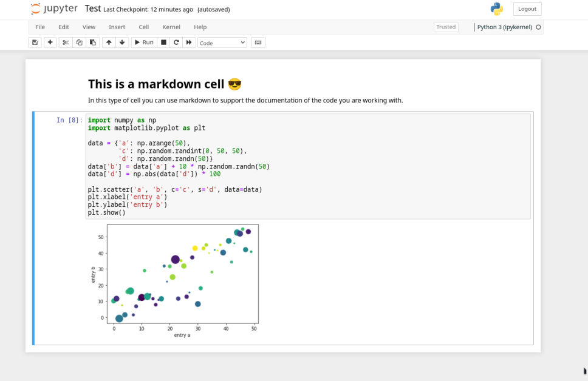The width and height of the screenshot is (588, 381).
Task: Click the markdown description paragraph
Action: [245, 100]
